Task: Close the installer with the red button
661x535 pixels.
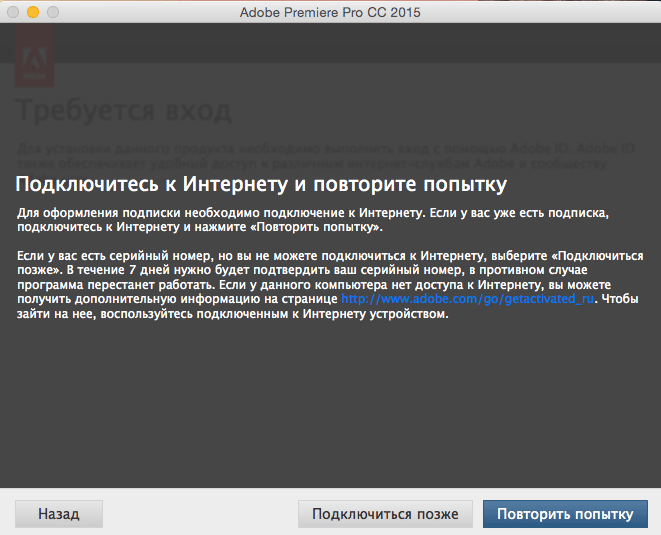Action: pos(13,12)
